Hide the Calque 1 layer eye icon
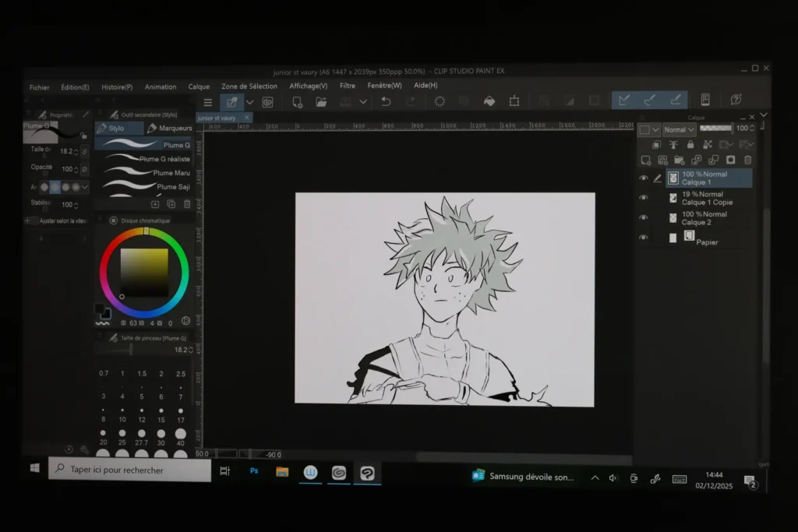The width and height of the screenshot is (798, 532). coord(644,178)
